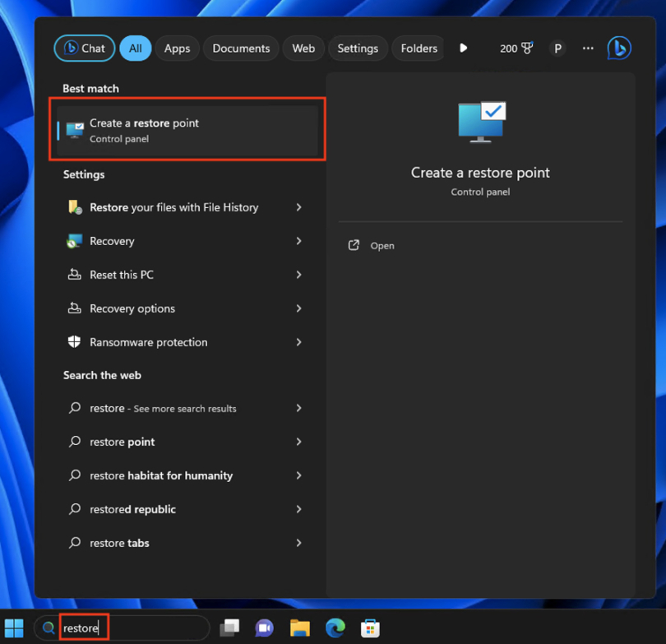Open the account profile icon
Image resolution: width=666 pixels, height=644 pixels.
557,48
